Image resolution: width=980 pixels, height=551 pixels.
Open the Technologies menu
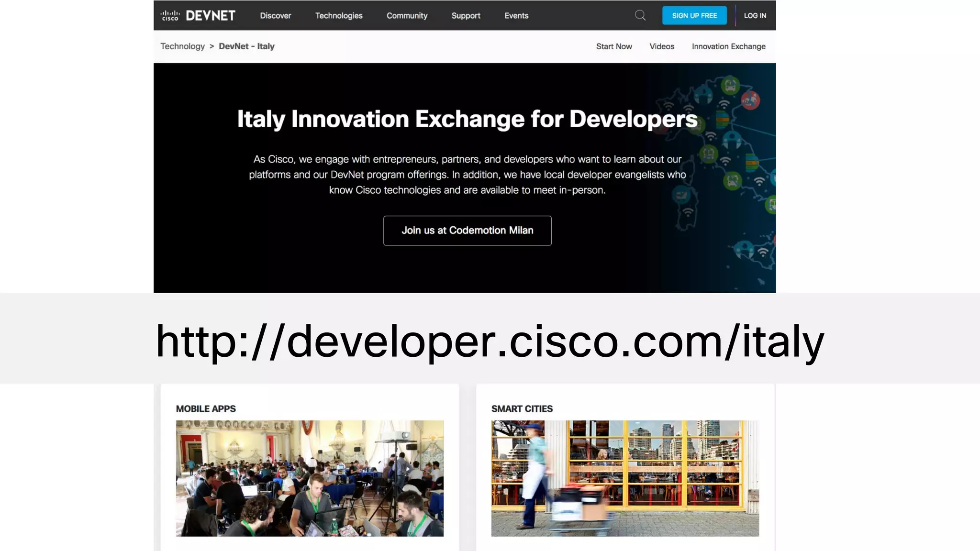(x=339, y=16)
